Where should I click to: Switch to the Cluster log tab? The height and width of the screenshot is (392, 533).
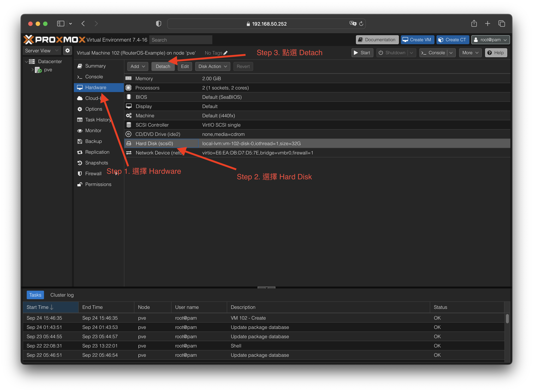pyautogui.click(x=62, y=295)
